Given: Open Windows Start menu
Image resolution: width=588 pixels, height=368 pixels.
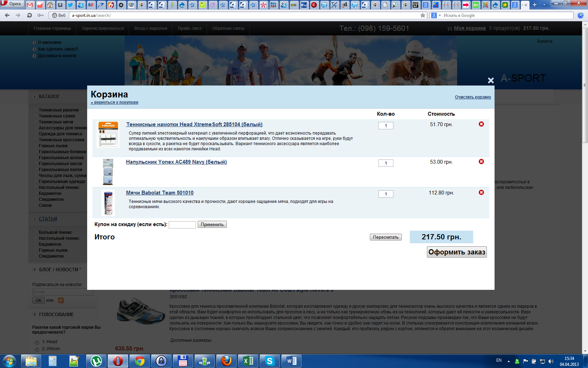Looking at the screenshot, I should coord(9,361).
